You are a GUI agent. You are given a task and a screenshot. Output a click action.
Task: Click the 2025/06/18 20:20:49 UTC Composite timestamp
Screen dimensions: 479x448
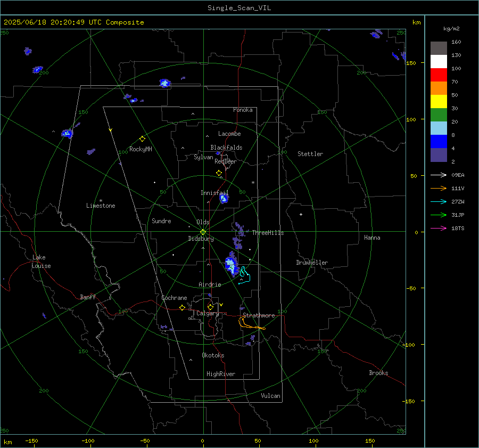[73, 22]
